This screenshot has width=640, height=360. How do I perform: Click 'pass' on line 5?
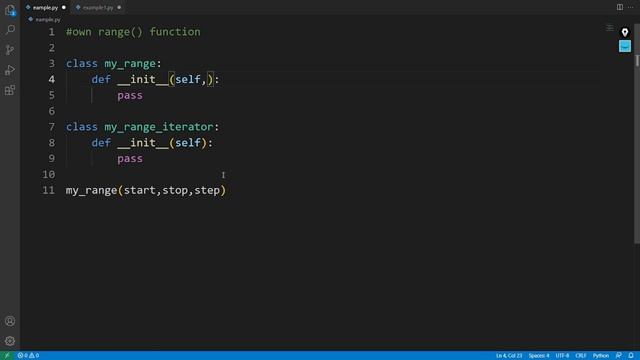[130, 95]
